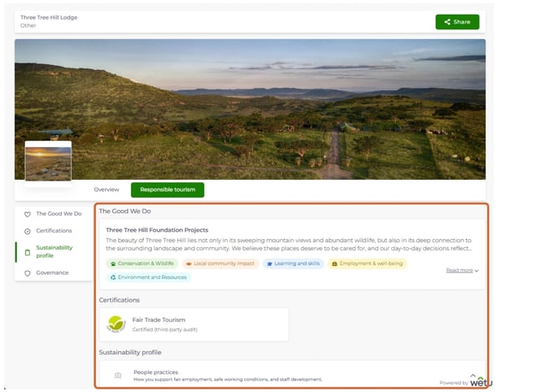This screenshot has width=545, height=392.
Task: Click the Learning and skills tag
Action: [293, 264]
